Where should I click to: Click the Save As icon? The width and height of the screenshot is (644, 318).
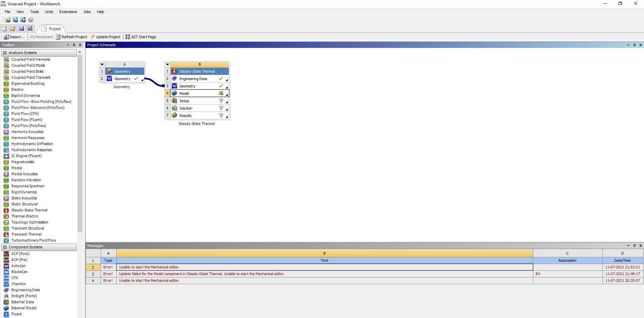coord(30,28)
